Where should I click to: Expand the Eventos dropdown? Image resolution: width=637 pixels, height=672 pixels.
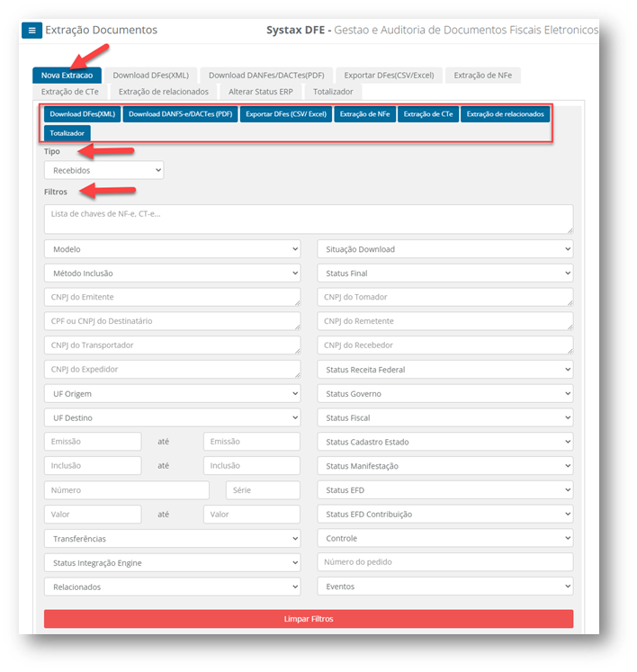point(445,586)
